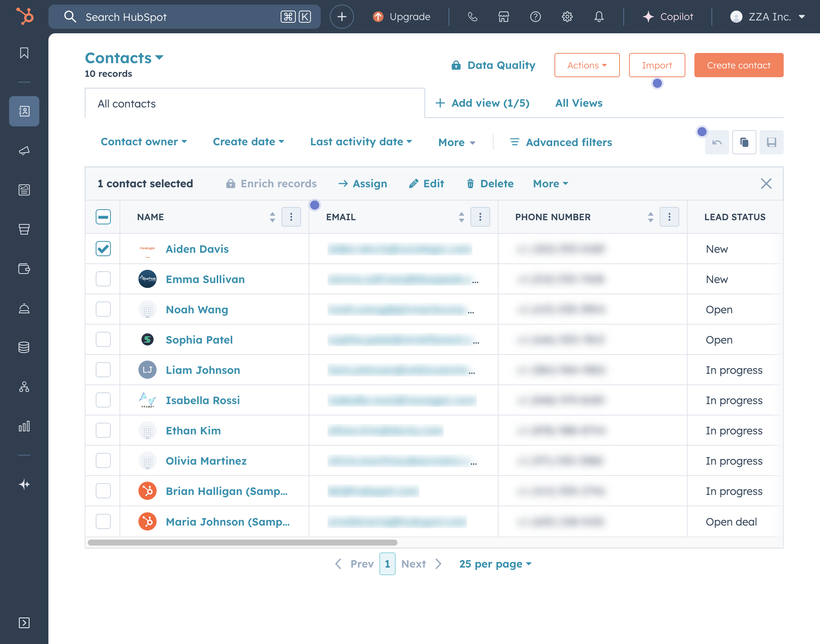This screenshot has width=820, height=644.
Task: Open the Service bell sidebar icon
Action: 24,309
